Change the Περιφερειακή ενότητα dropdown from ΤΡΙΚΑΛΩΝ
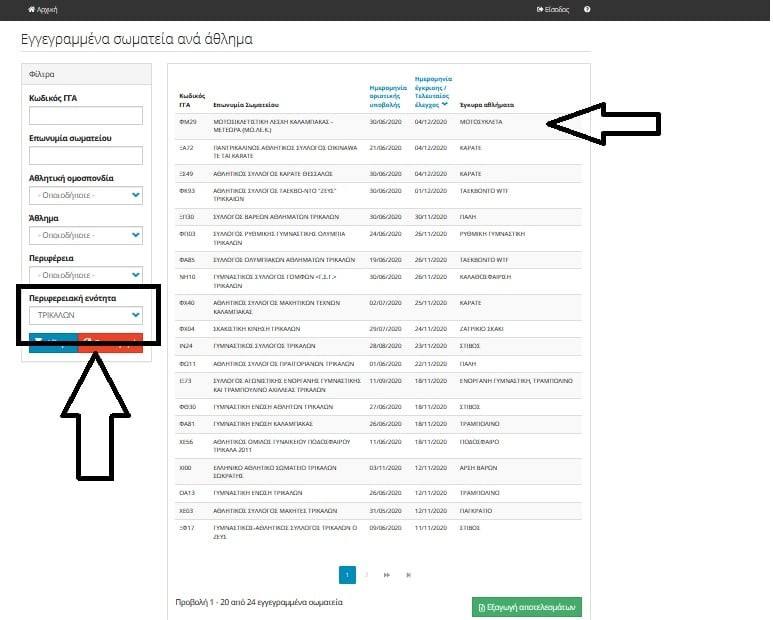This screenshot has height=620, width=773. click(86, 315)
